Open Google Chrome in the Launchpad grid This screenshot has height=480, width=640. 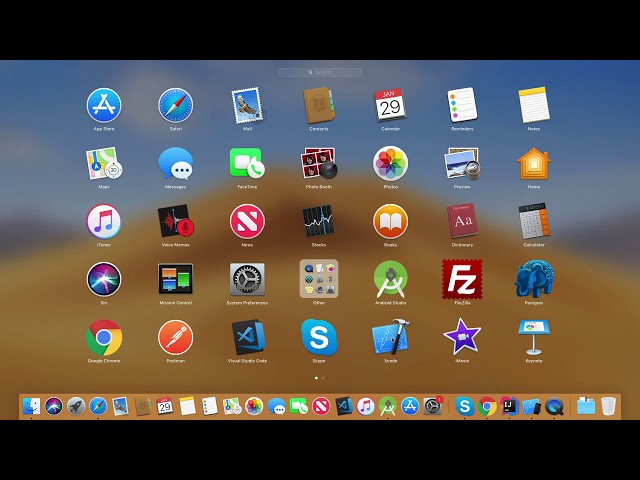coord(104,338)
